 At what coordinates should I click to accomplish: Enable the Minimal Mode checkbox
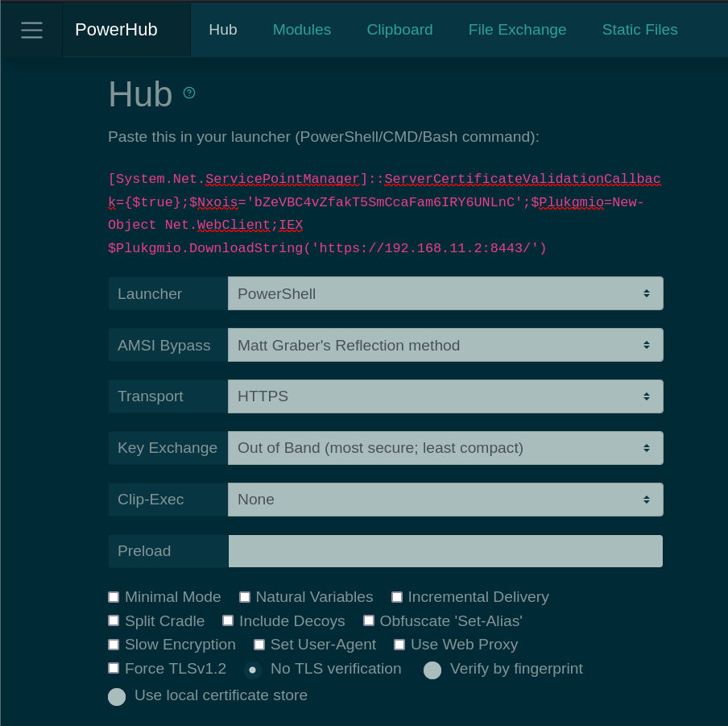(114, 597)
